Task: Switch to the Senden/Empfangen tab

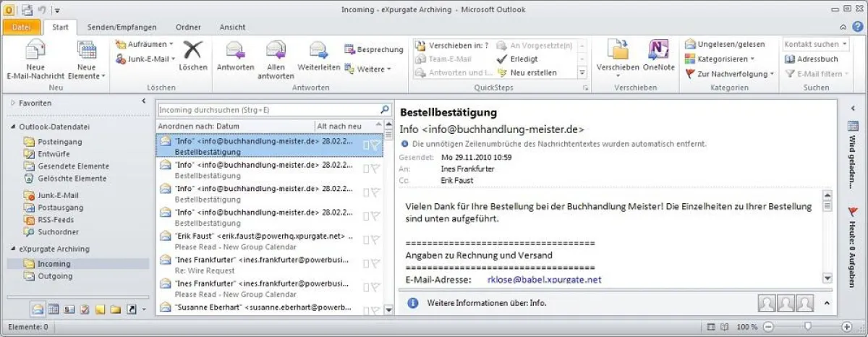Action: (x=122, y=27)
